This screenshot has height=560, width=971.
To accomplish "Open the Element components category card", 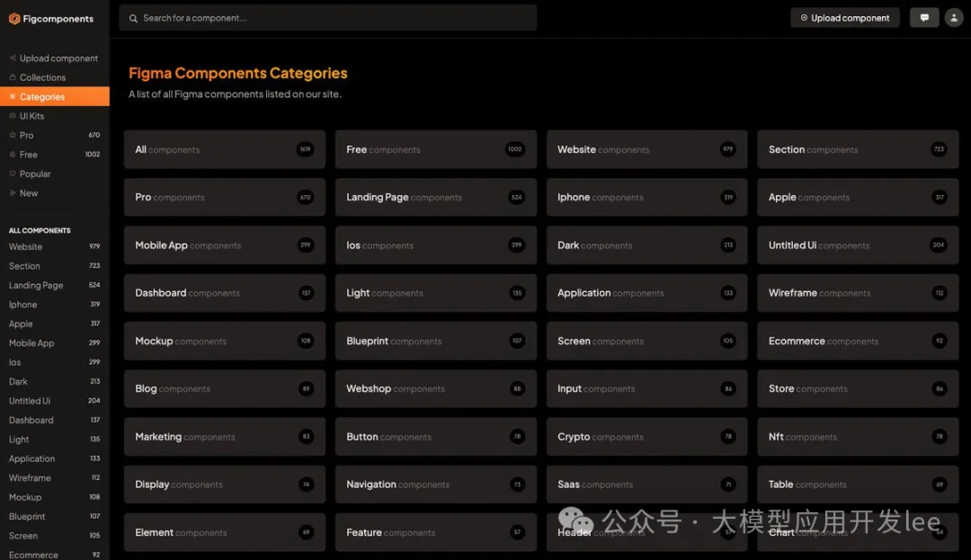I will click(224, 532).
